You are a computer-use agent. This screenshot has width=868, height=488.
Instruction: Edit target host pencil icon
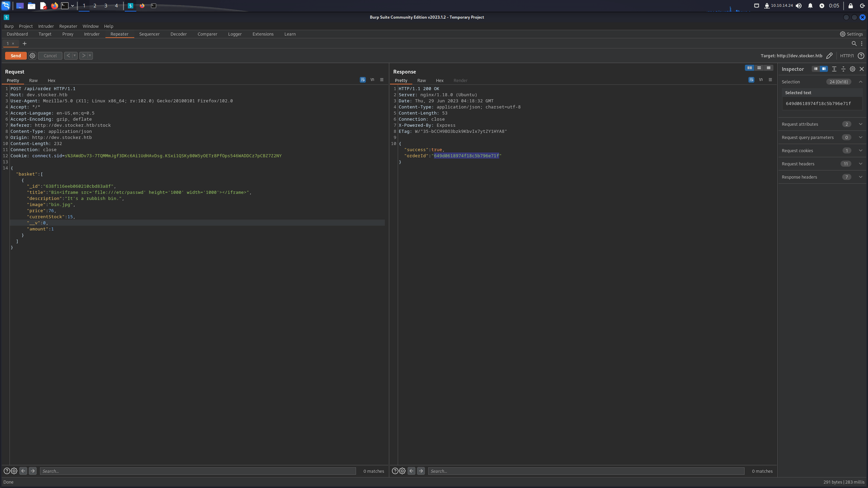[829, 56]
